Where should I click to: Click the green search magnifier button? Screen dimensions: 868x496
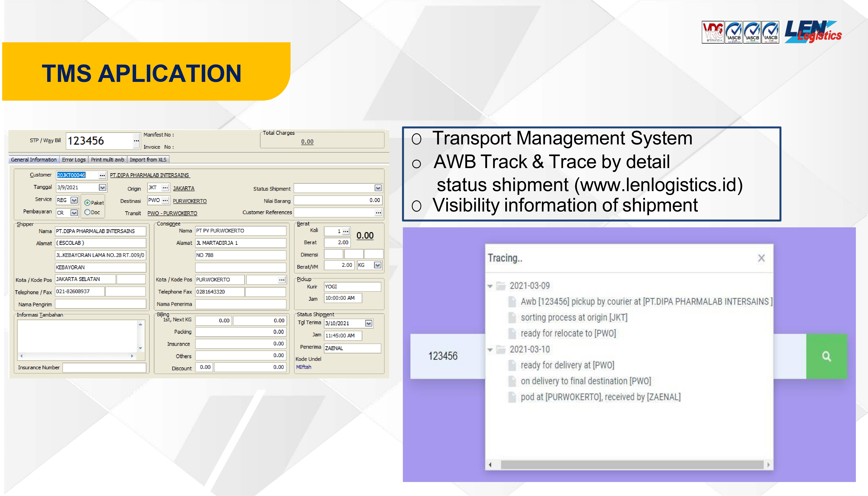(x=826, y=356)
